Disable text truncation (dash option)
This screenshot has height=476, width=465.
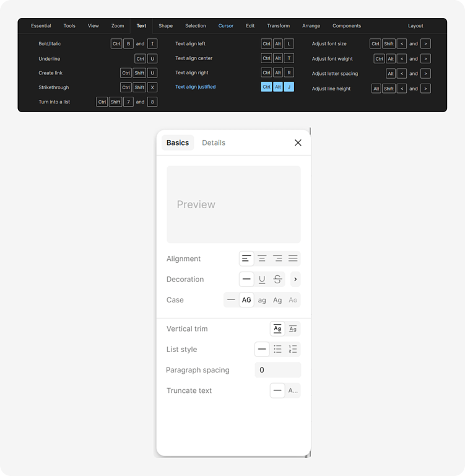click(x=277, y=390)
